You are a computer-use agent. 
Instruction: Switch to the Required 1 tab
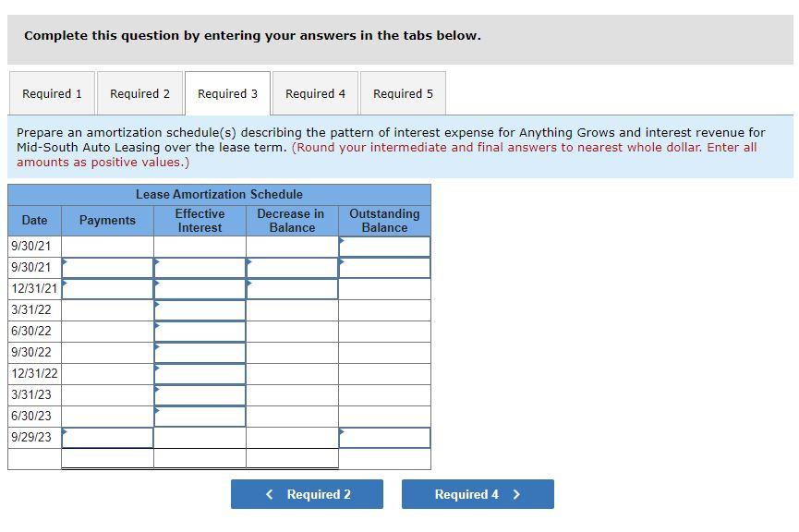point(52,92)
